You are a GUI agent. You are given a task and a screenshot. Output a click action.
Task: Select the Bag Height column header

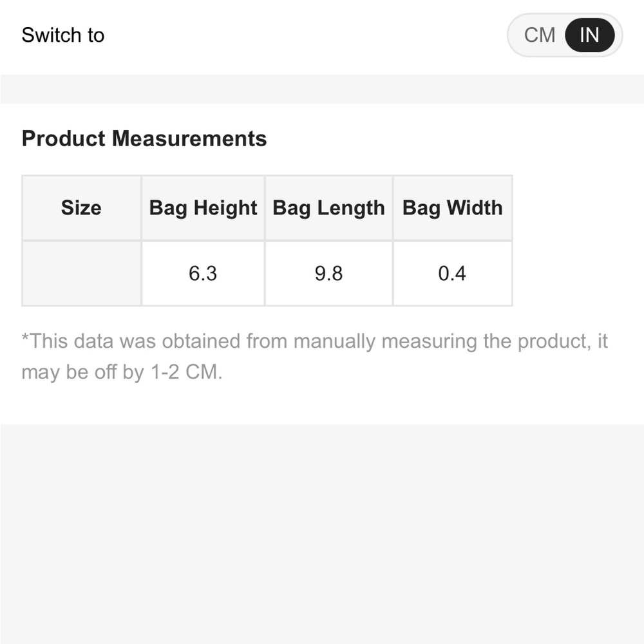(203, 208)
